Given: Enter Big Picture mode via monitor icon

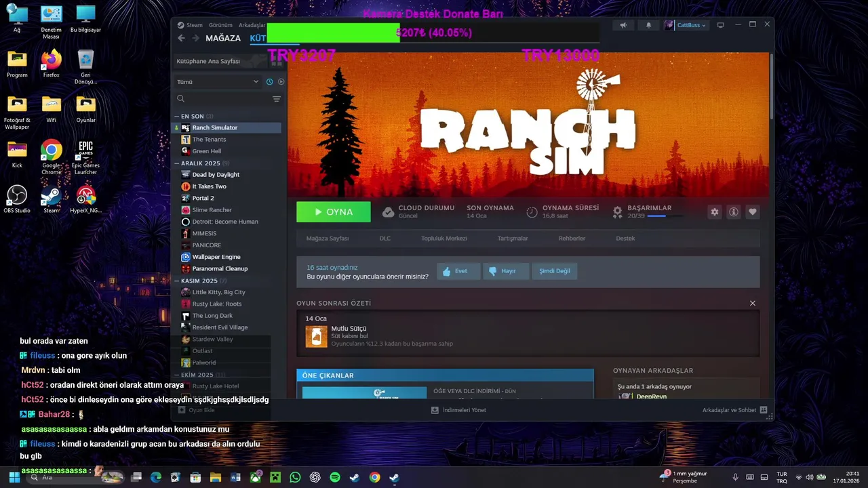Looking at the screenshot, I should (x=720, y=25).
